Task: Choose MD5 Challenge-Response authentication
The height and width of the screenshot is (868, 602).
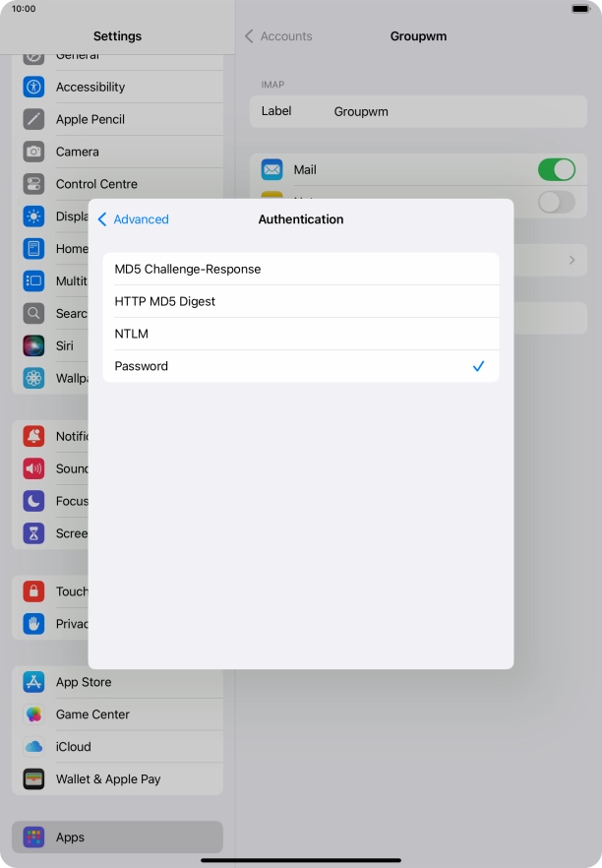Action: pyautogui.click(x=300, y=269)
